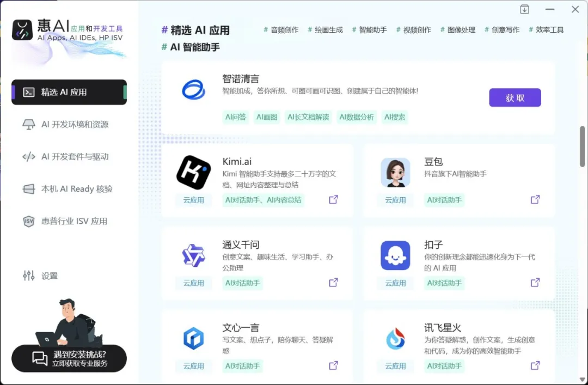Click AI对话助手 tag on 豆包 card
Image resolution: width=588 pixels, height=385 pixels.
click(444, 200)
